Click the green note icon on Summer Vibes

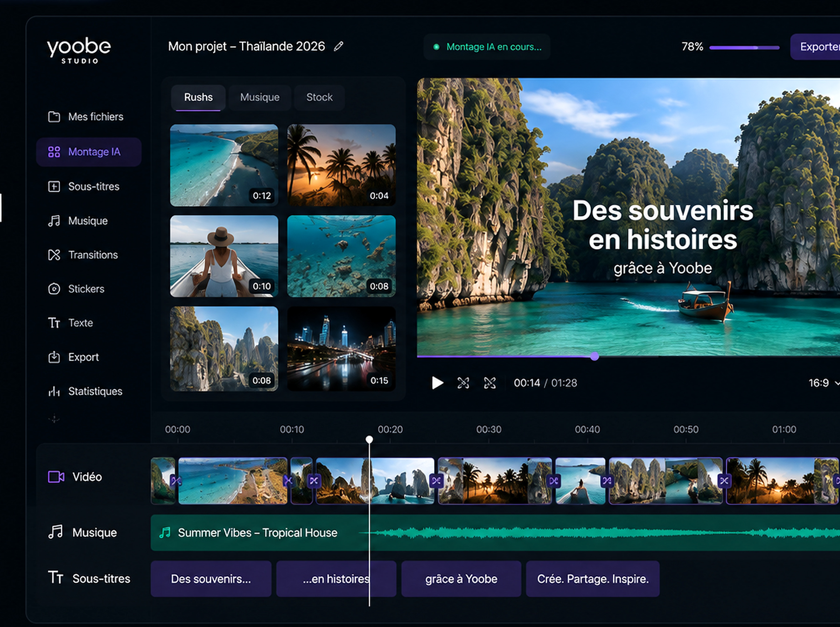(165, 533)
